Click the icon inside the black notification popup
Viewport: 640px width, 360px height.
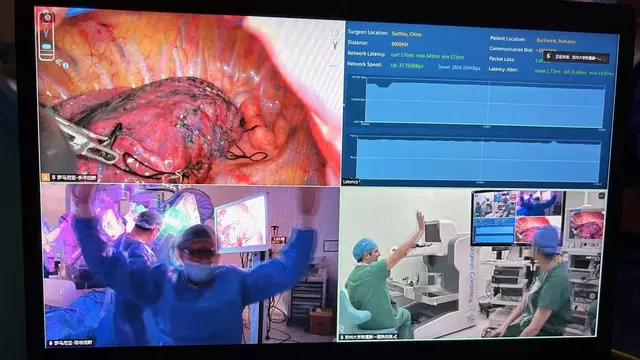point(549,56)
